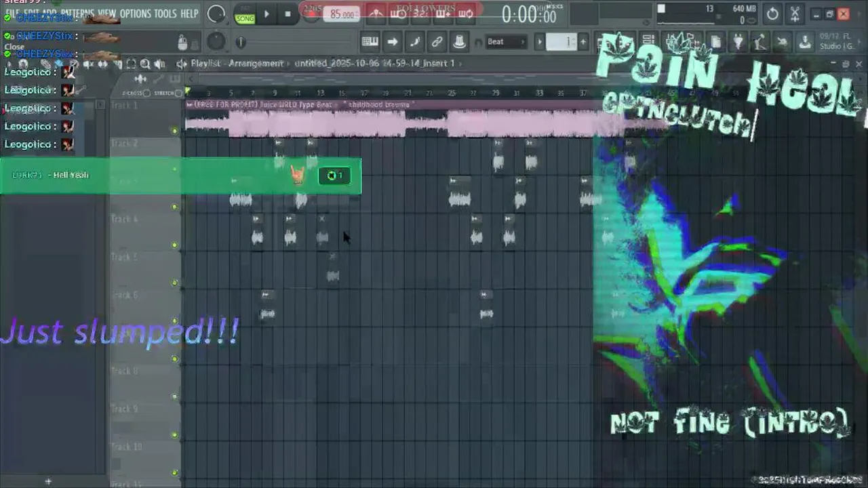
Task: Open the Playlist options speaker-arrow menu
Action: 182,64
